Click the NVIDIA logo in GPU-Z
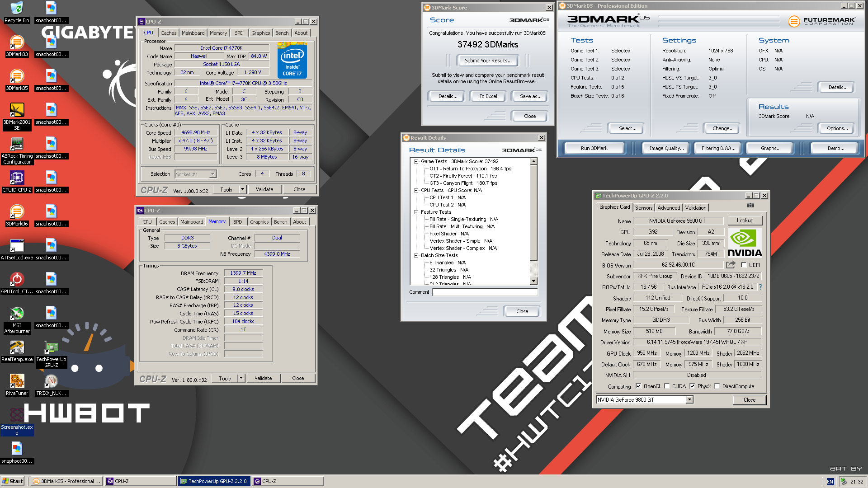868x488 pixels. [745, 243]
